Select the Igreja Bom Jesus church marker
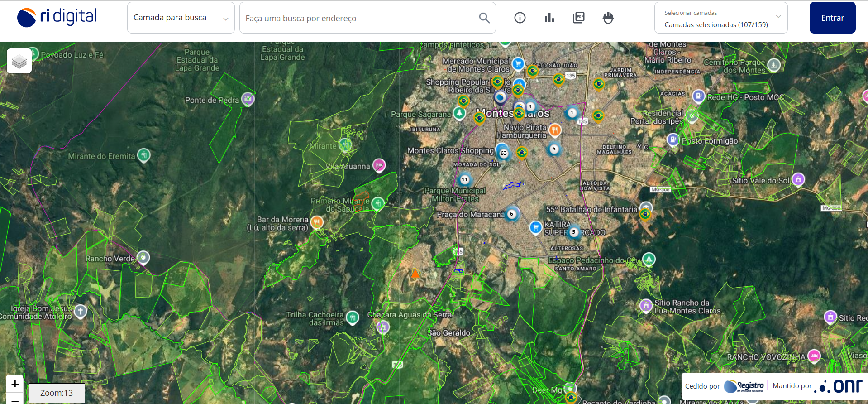Screen dimensions: 868x404 pyautogui.click(x=80, y=311)
